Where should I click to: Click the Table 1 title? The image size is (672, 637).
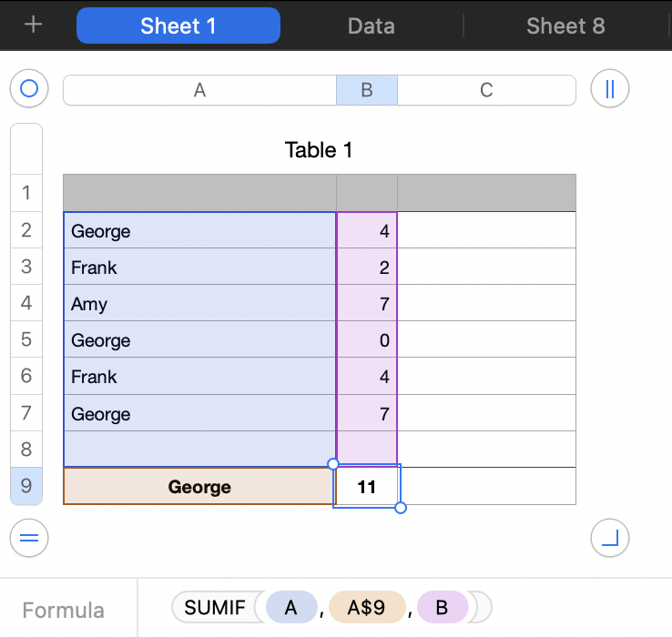pyautogui.click(x=319, y=150)
